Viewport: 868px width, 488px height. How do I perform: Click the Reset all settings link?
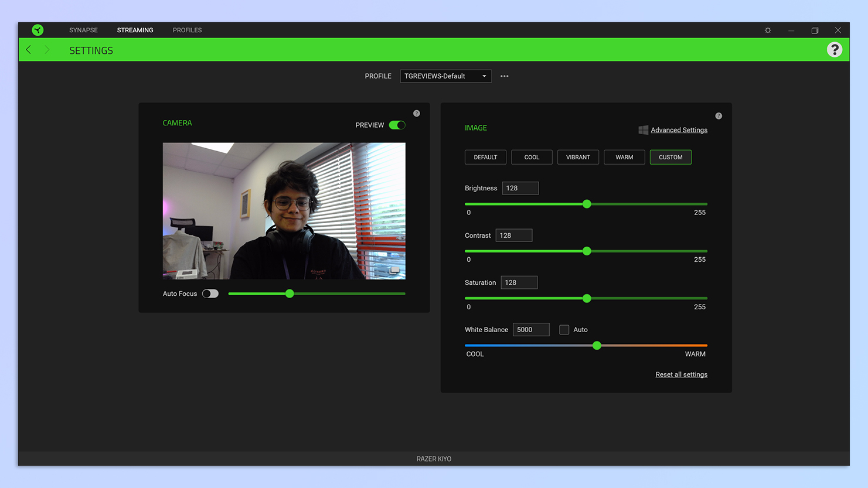click(x=681, y=374)
